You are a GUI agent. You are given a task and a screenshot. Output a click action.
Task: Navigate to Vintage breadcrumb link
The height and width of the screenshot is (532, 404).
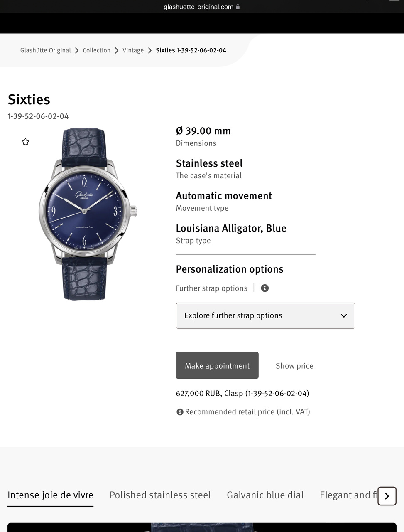133,50
